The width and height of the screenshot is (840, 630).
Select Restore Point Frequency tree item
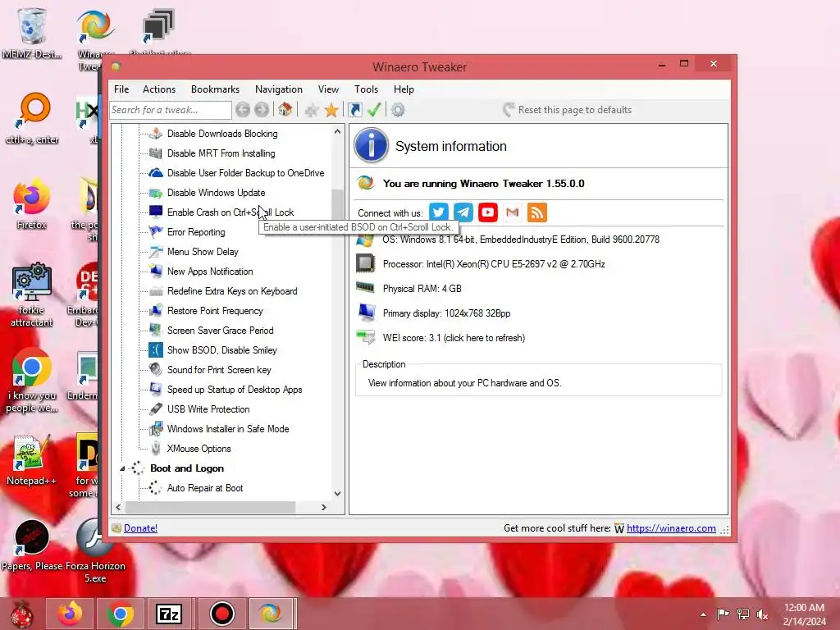pyautogui.click(x=215, y=311)
